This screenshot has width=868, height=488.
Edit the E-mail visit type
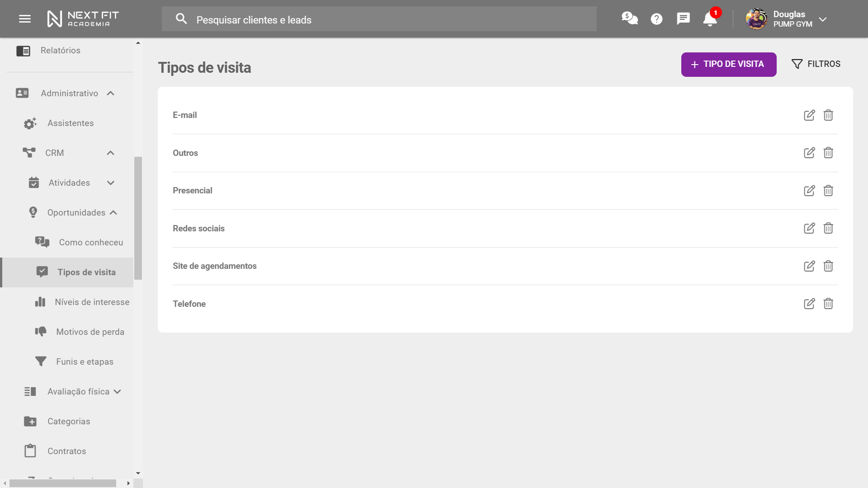tap(809, 115)
